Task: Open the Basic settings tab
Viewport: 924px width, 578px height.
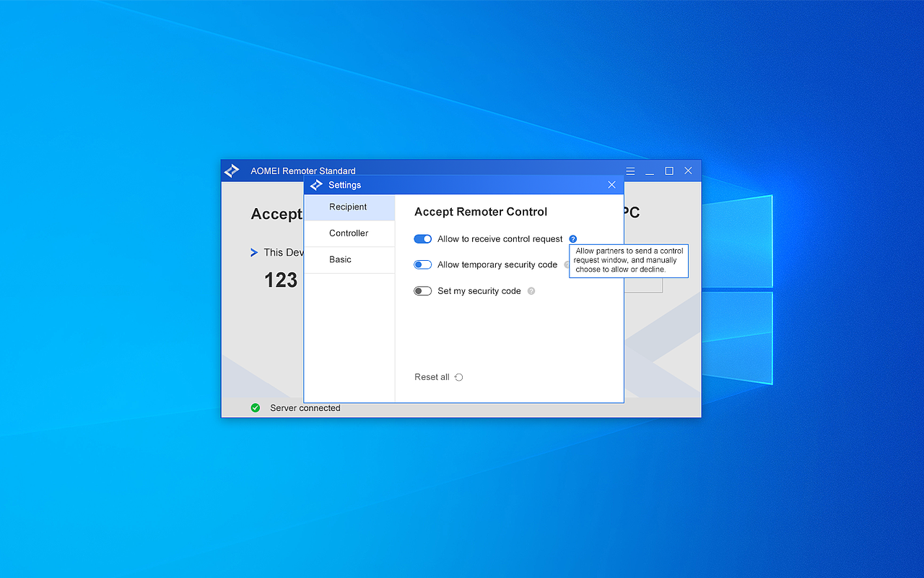Action: (349, 259)
